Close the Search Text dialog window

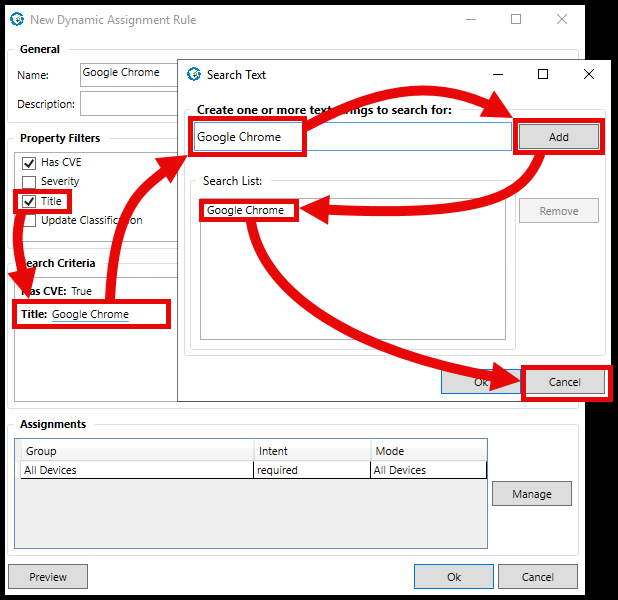588,74
